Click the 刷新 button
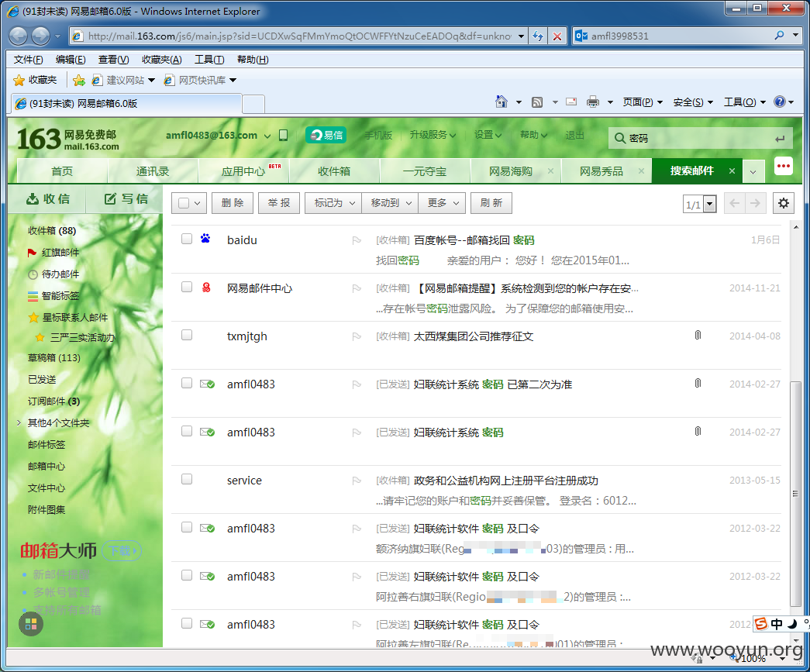Screen dimensions: 810x672 click(x=491, y=203)
